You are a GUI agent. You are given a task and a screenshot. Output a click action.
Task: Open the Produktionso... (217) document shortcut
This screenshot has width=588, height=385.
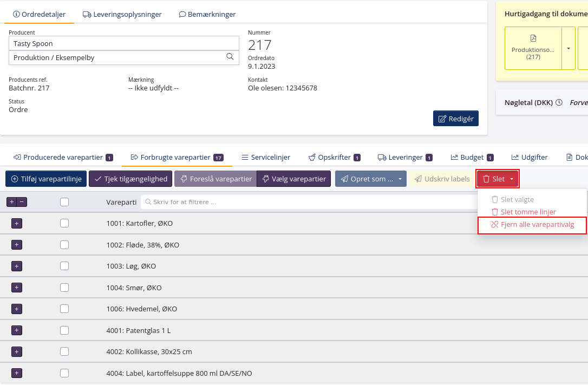coord(533,48)
